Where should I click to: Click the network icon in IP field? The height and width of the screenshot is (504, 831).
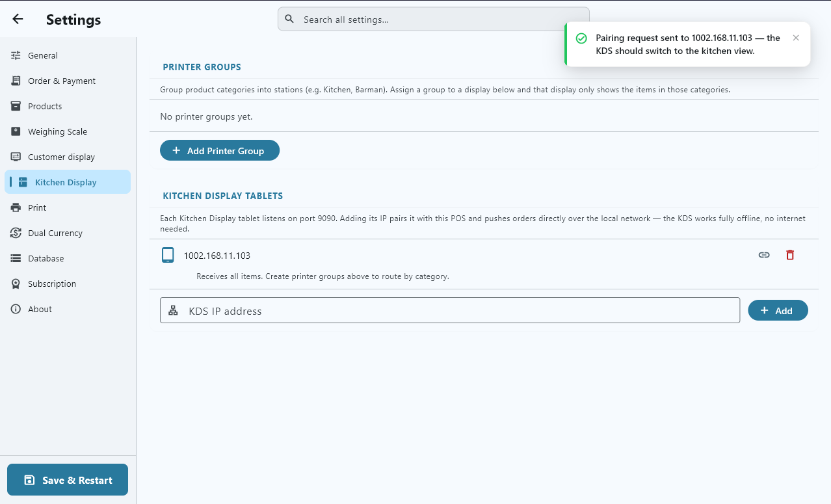pyautogui.click(x=173, y=311)
